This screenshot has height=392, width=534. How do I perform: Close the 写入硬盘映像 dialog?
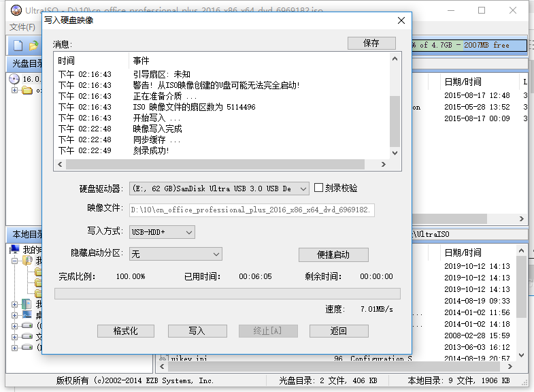pyautogui.click(x=401, y=20)
